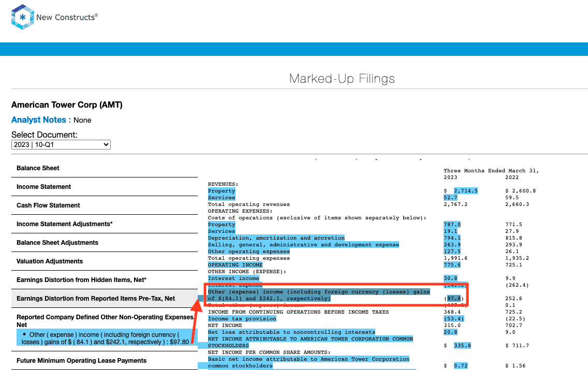This screenshot has width=588, height=370.
Task: Click the highlighted 'Interest income' label
Action: 233,278
